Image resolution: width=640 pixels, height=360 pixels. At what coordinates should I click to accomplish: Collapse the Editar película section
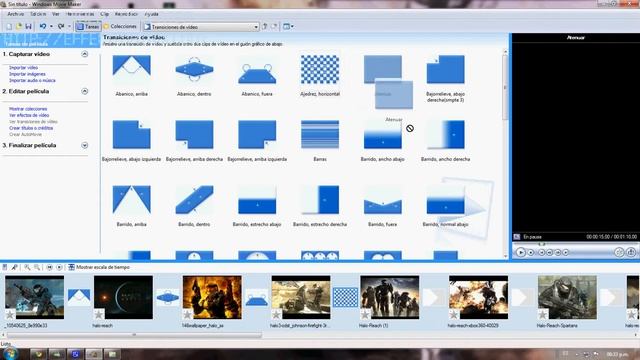84,91
